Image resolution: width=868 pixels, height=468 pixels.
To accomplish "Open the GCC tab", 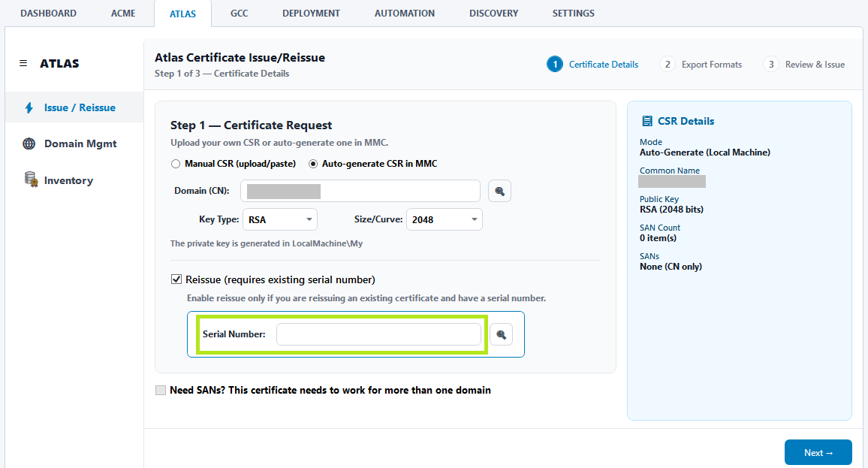I will (x=239, y=14).
